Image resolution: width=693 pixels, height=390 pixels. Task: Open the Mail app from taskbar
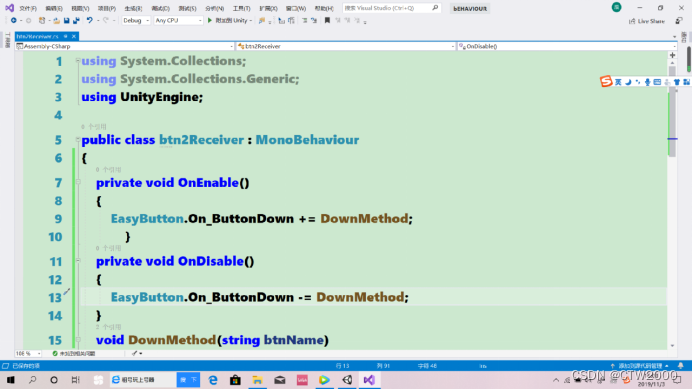coord(280,380)
